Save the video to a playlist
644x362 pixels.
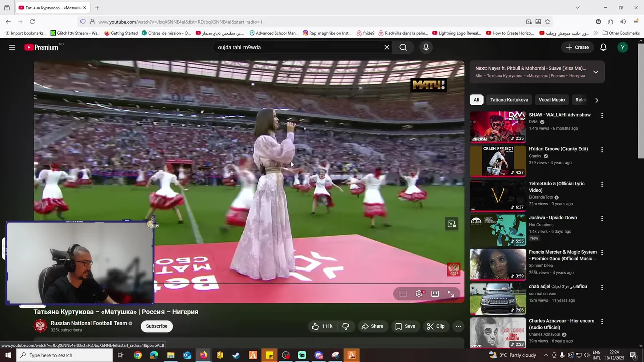click(405, 326)
